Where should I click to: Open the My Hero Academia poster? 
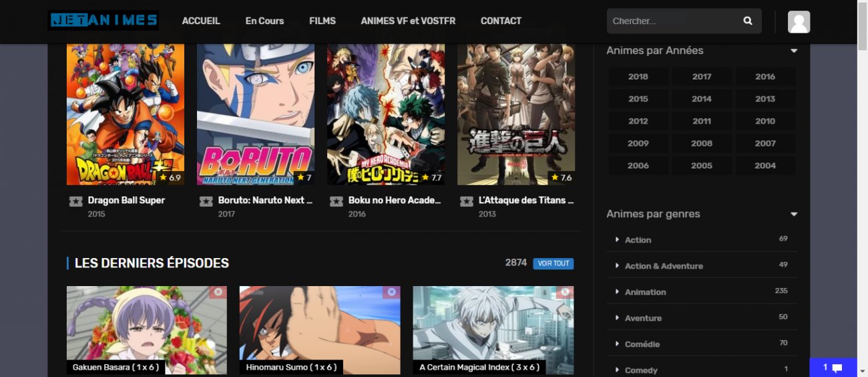(x=386, y=114)
